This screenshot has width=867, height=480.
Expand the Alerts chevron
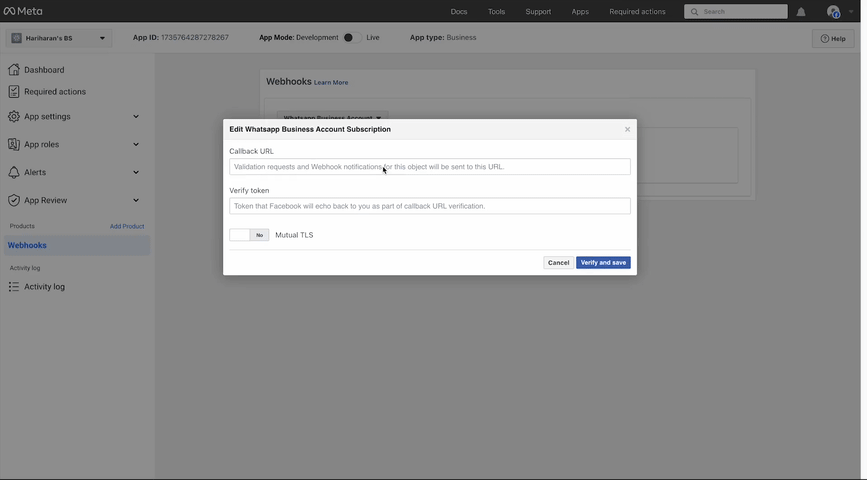pos(136,173)
